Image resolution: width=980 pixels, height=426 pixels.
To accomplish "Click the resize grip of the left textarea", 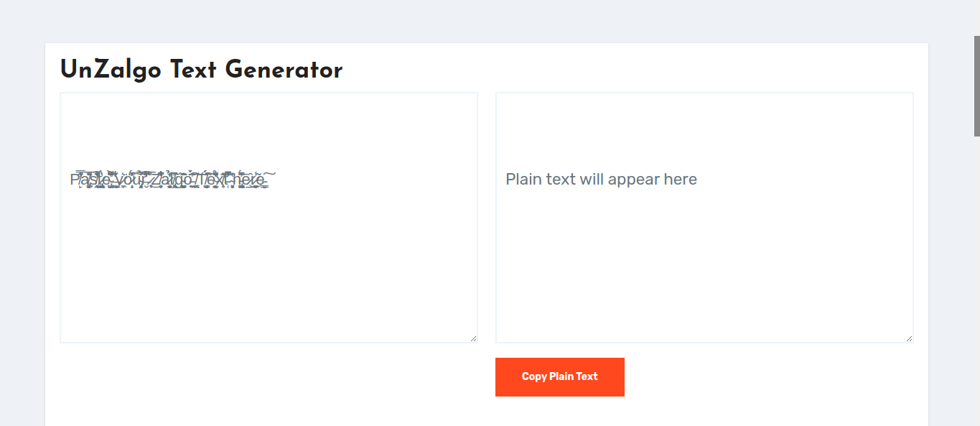I will click(473, 337).
